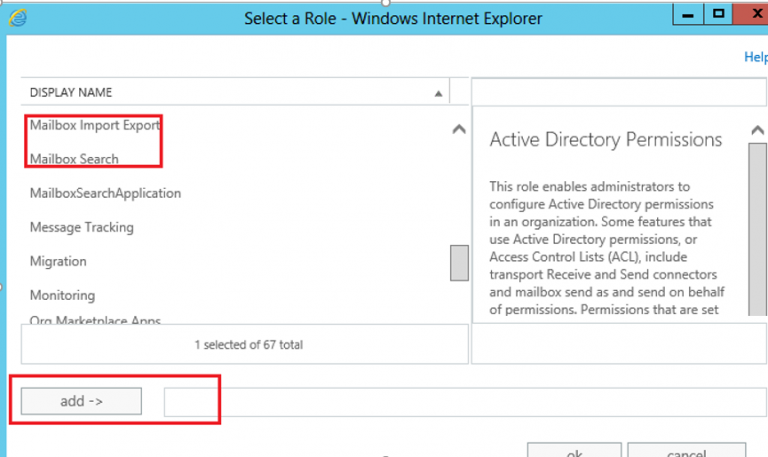This screenshot has height=457, width=768.
Task: Click the Active Directory Permissions heading
Action: point(606,140)
